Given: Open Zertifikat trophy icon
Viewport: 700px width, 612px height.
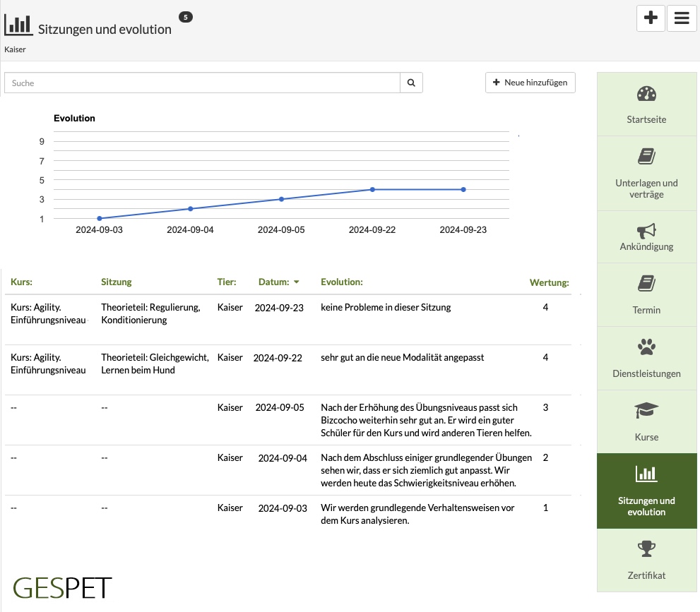Looking at the screenshot, I should click(x=646, y=549).
